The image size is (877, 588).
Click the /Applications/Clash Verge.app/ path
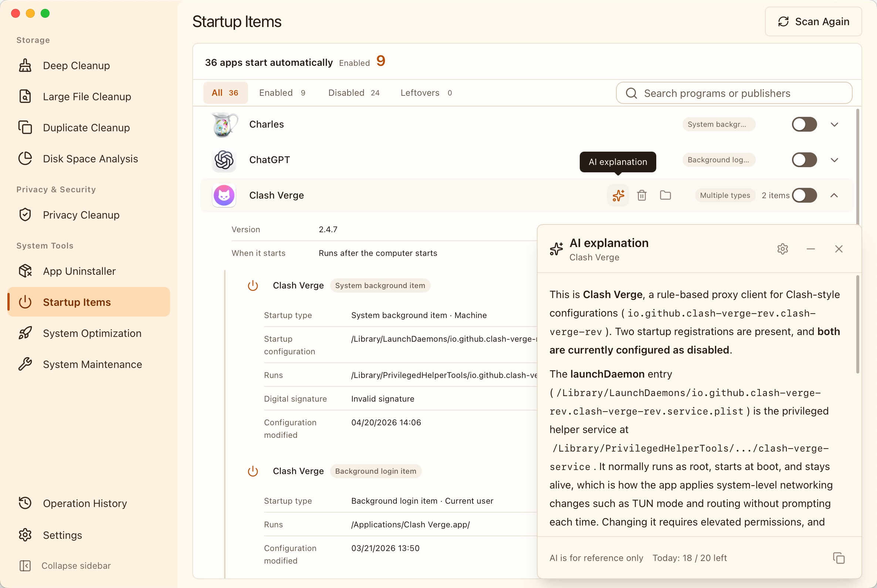click(410, 525)
